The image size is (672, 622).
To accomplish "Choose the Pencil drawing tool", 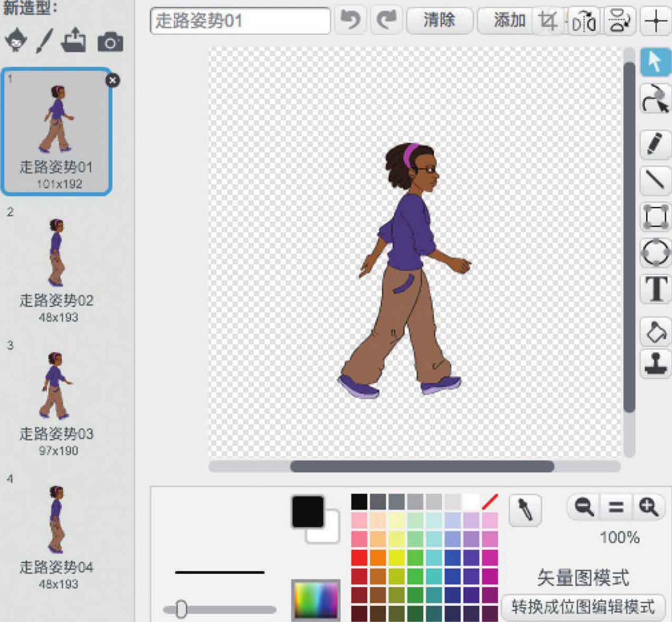I will (x=655, y=144).
